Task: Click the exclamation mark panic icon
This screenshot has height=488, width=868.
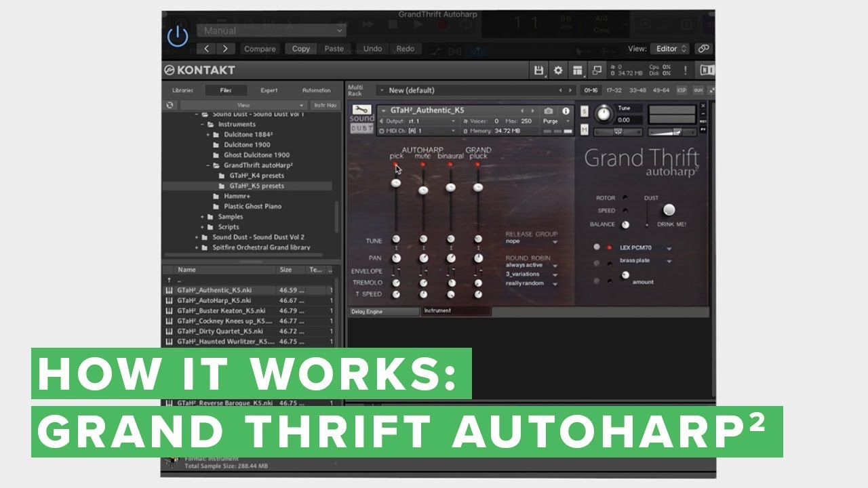Action: [x=686, y=70]
